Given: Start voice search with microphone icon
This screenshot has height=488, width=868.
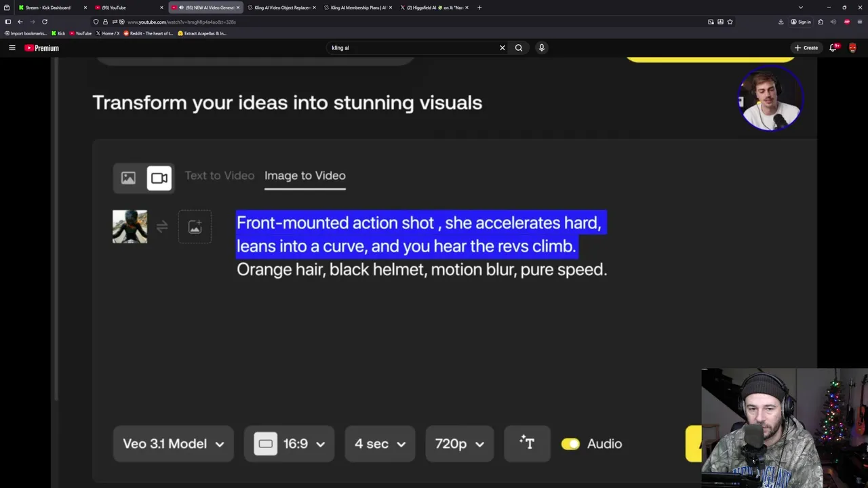Looking at the screenshot, I should 541,47.
